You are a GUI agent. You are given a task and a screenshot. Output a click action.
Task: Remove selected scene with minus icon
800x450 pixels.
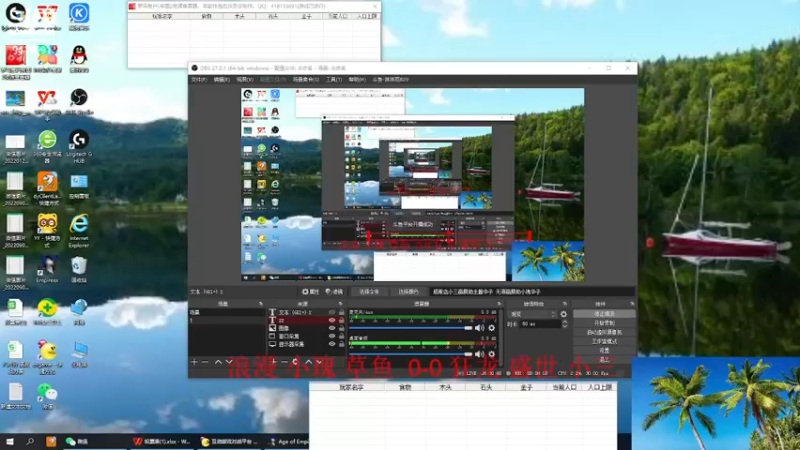tap(205, 362)
